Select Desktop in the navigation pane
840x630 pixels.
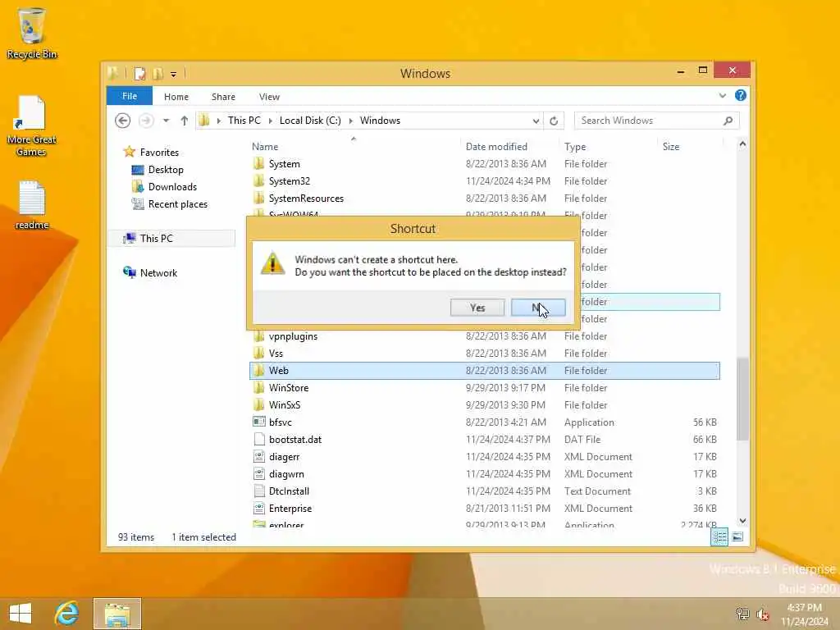166,169
